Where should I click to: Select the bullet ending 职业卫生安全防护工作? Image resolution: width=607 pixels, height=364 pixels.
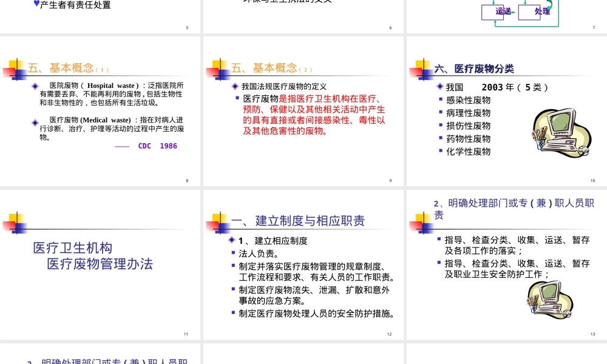pyautogui.click(x=517, y=269)
